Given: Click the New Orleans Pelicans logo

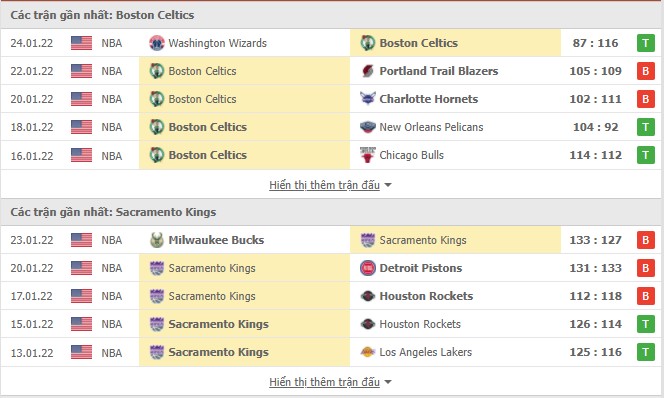Looking at the screenshot, I should pyautogui.click(x=368, y=127).
